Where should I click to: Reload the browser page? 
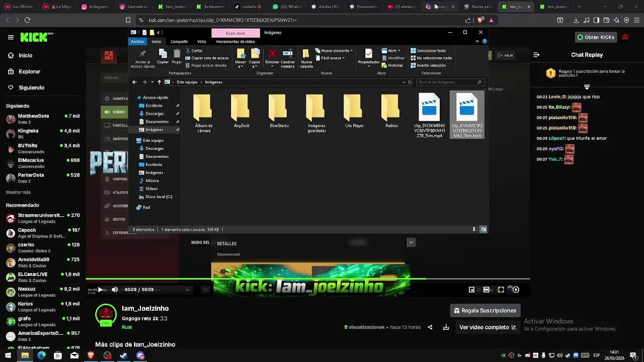(x=27, y=20)
